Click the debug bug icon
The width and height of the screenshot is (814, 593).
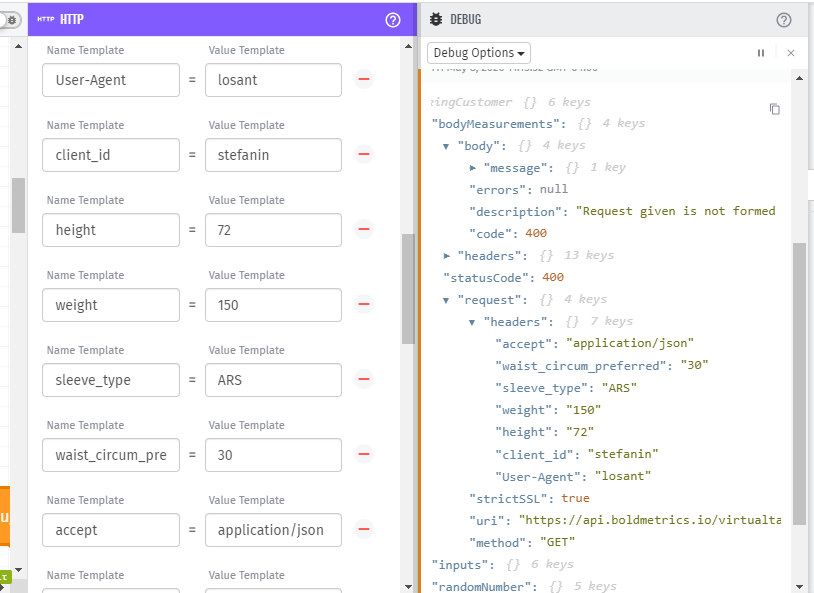click(x=436, y=19)
